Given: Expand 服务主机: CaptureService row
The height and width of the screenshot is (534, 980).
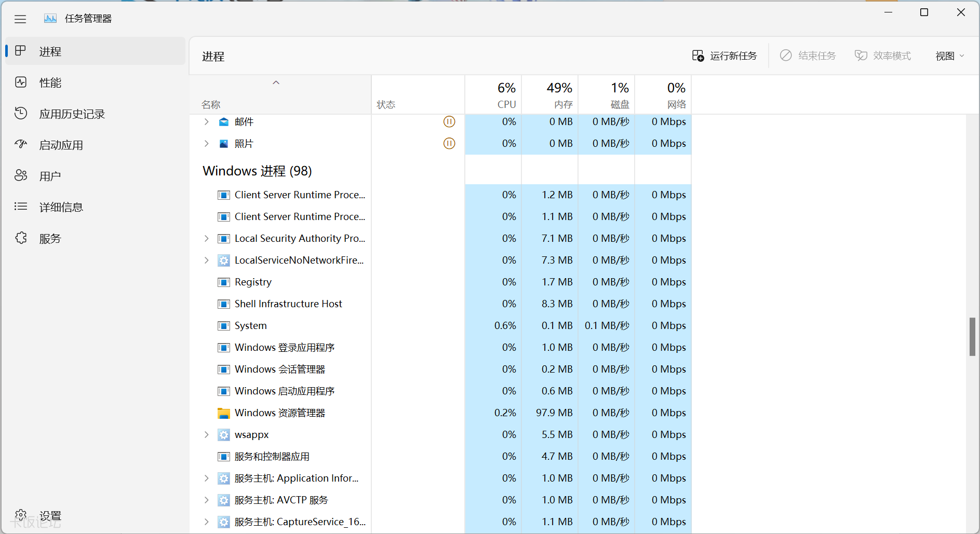Looking at the screenshot, I should click(x=207, y=522).
